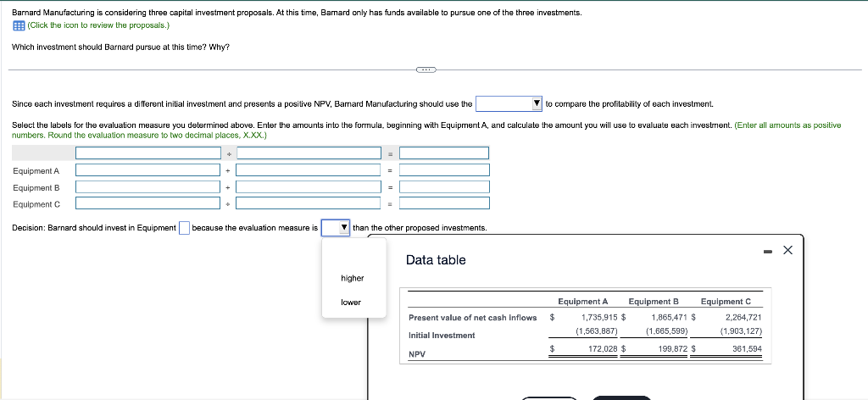Click the 'NPV' row label

click(416, 354)
